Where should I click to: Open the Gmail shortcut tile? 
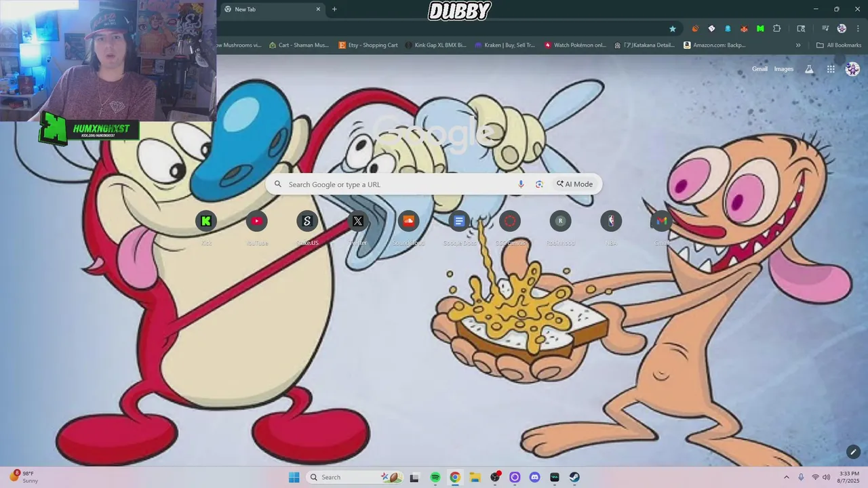tap(661, 221)
